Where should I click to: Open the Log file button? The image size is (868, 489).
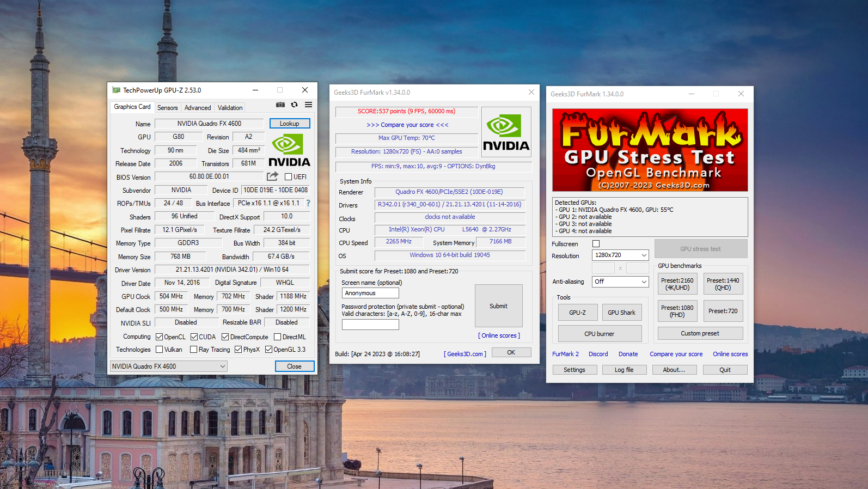[x=625, y=370]
